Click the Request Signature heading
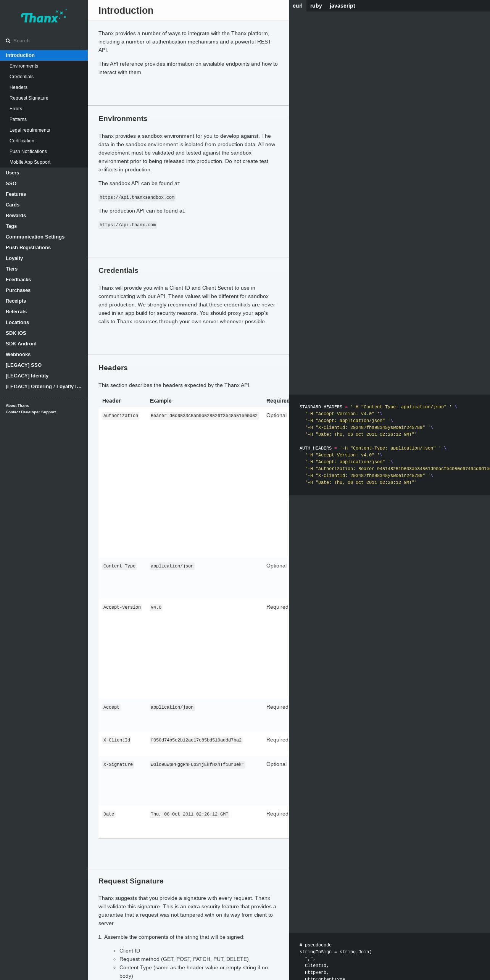Image resolution: width=490 pixels, height=980 pixels. [131, 881]
